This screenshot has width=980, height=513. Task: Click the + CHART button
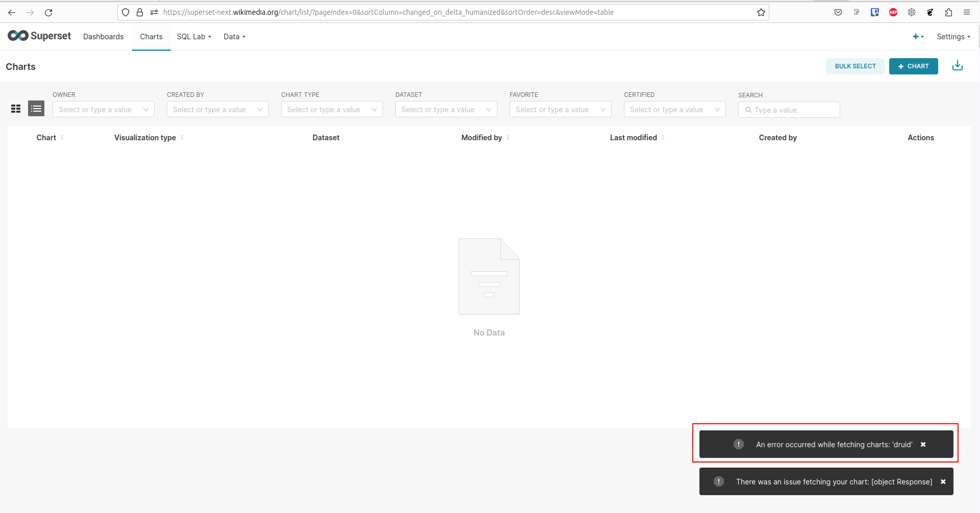point(913,66)
